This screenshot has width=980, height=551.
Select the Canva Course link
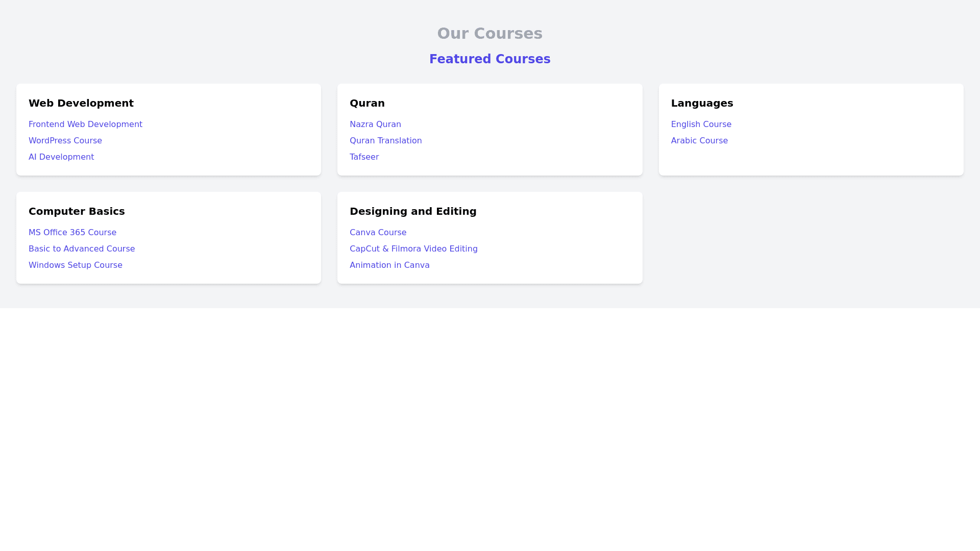pyautogui.click(x=378, y=233)
